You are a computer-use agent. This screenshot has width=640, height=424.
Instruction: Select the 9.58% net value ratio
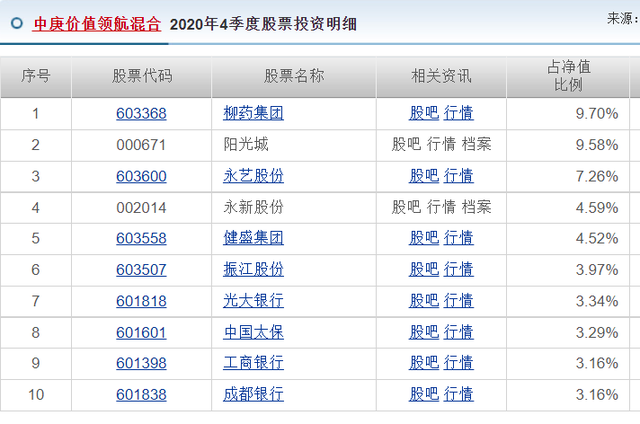pos(597,145)
